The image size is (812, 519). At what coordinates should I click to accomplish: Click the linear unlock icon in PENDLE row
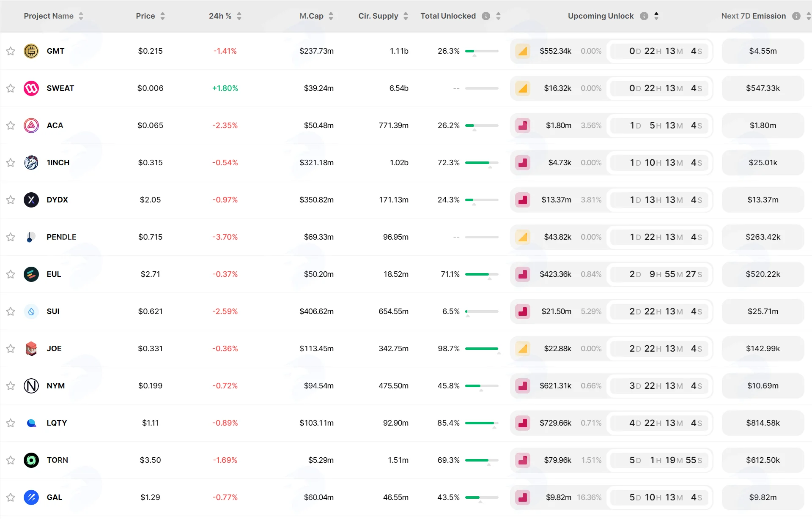pos(523,237)
